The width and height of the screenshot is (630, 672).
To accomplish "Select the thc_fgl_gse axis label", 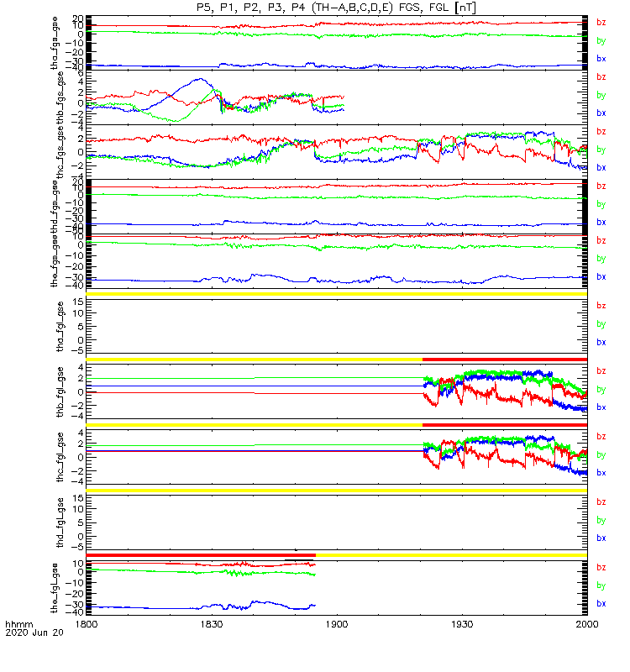I will 60,457.
